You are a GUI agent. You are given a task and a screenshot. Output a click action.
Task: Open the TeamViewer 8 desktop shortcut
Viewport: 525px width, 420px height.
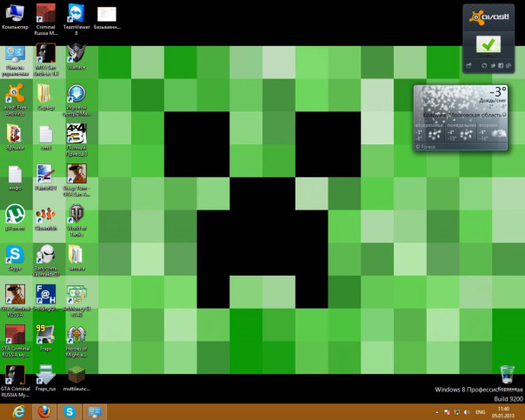point(76,14)
